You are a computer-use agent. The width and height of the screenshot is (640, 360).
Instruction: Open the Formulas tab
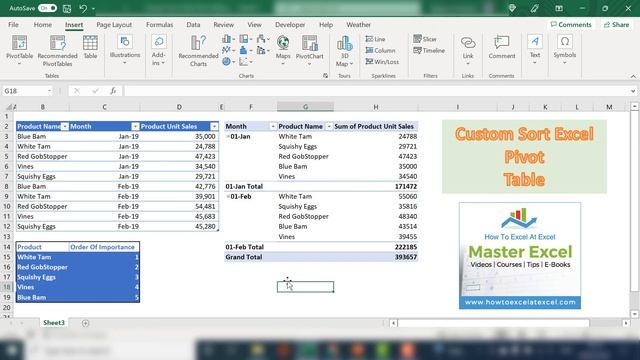click(160, 25)
